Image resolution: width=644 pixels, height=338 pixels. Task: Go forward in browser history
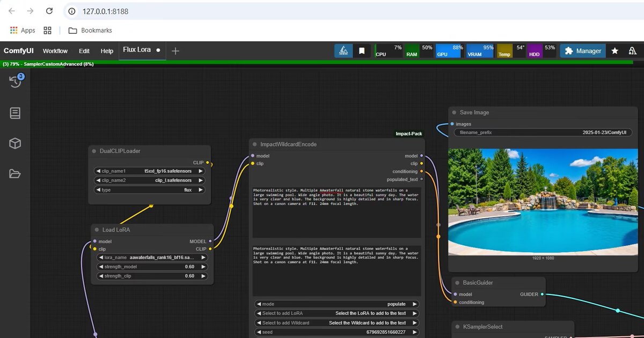(30, 11)
